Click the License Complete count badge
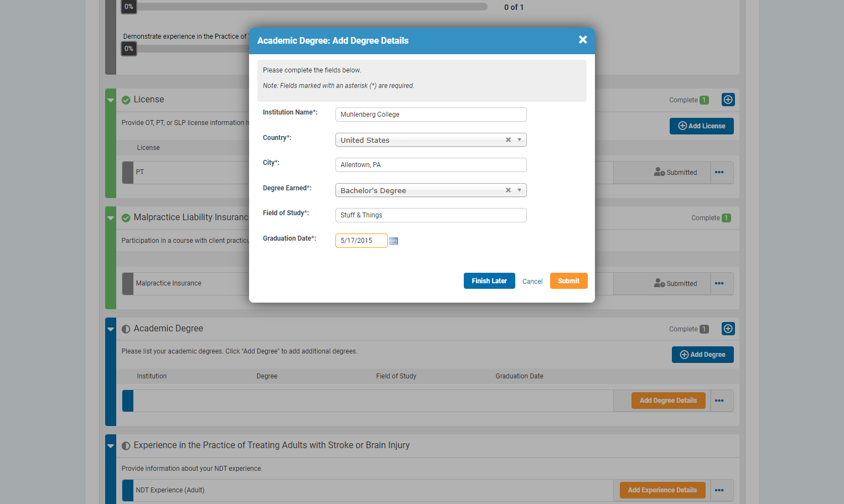 pyautogui.click(x=704, y=100)
